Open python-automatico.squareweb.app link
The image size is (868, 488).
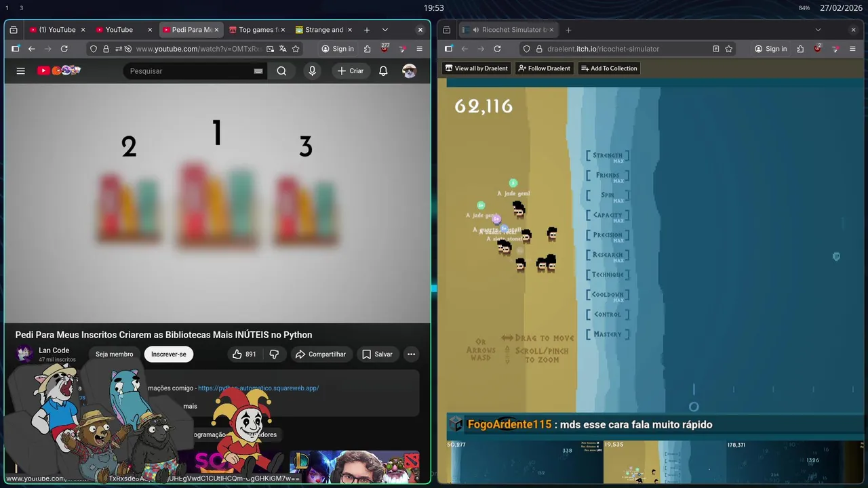pyautogui.click(x=258, y=388)
